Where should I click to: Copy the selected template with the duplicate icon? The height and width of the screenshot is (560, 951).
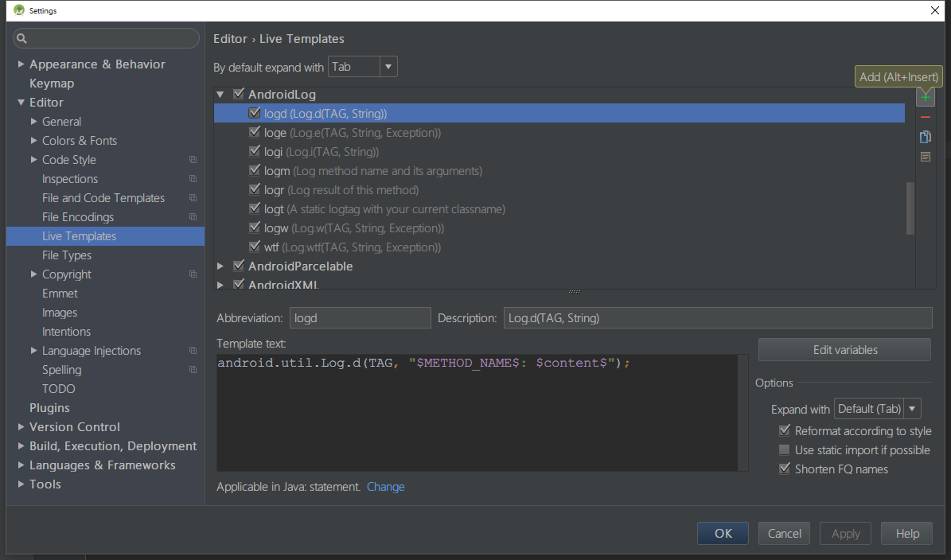click(x=925, y=137)
